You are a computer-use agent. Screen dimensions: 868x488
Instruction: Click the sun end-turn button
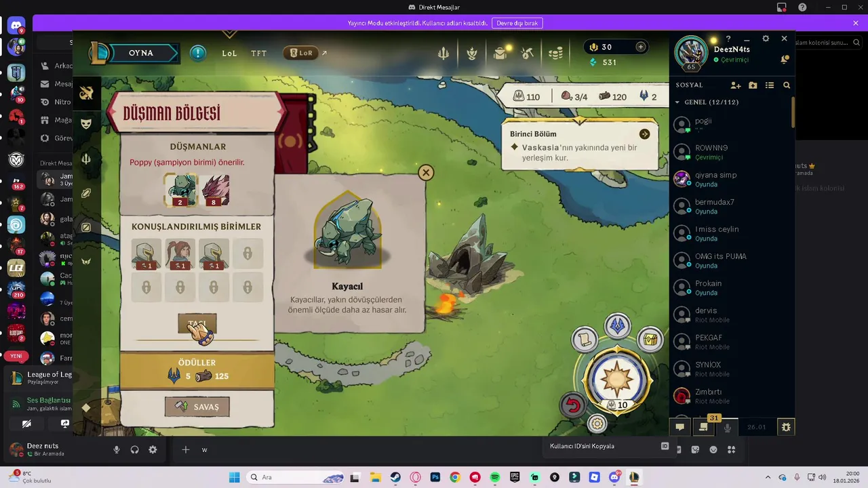[x=617, y=378]
